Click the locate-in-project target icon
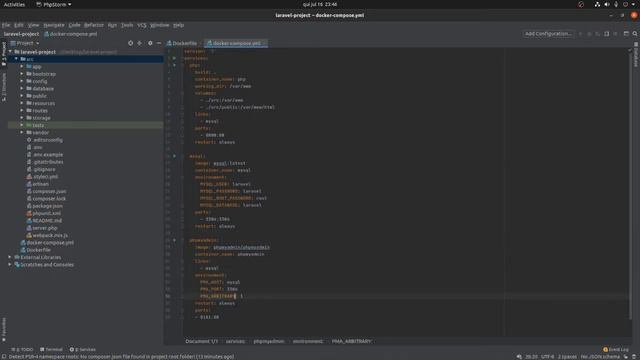Screen dimensions: 640x360 click(130, 43)
